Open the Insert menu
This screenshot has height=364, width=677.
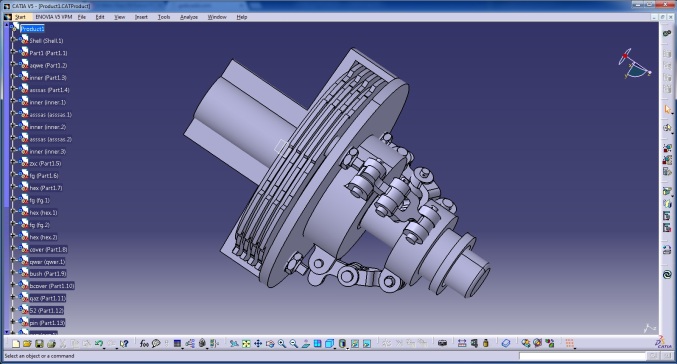(x=141, y=17)
